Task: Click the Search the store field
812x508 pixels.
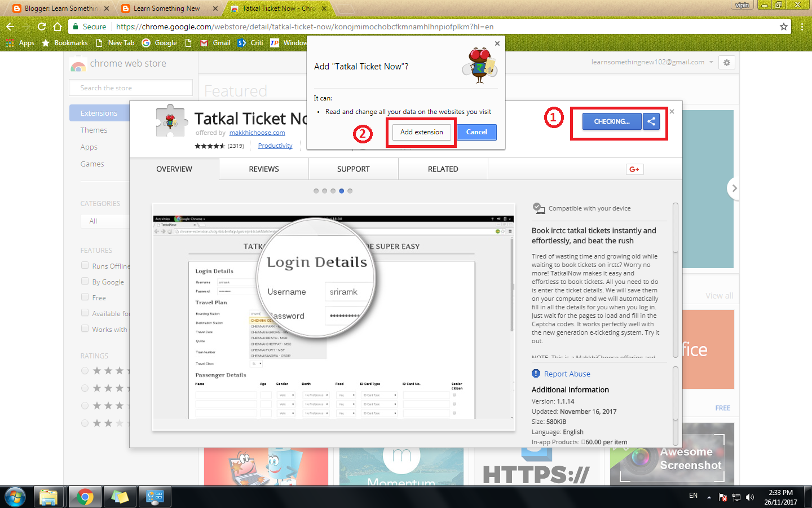Action: point(131,88)
